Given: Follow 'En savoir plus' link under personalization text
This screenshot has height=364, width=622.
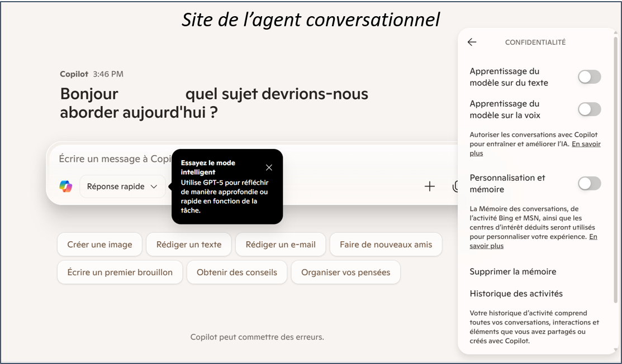Looking at the screenshot, I should pyautogui.click(x=486, y=246).
